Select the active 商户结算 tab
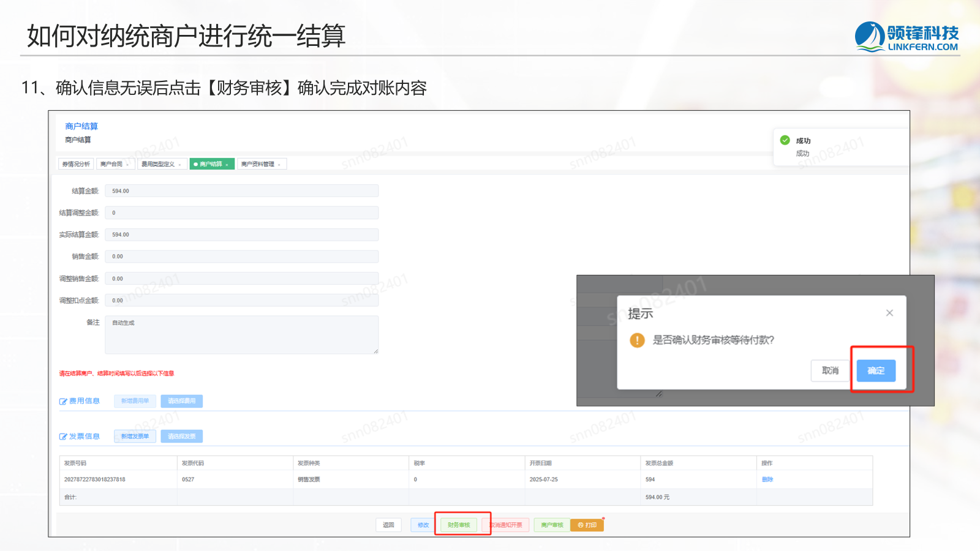The height and width of the screenshot is (551, 980). tap(212, 164)
